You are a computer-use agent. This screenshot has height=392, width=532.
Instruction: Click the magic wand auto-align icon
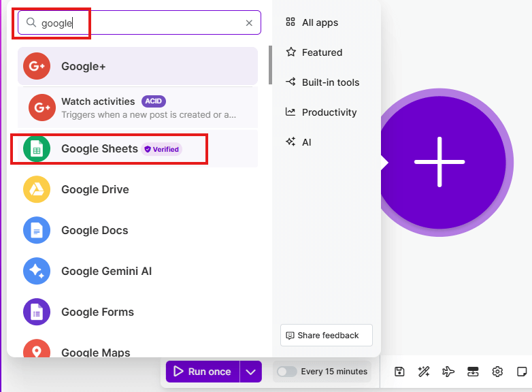click(x=424, y=372)
